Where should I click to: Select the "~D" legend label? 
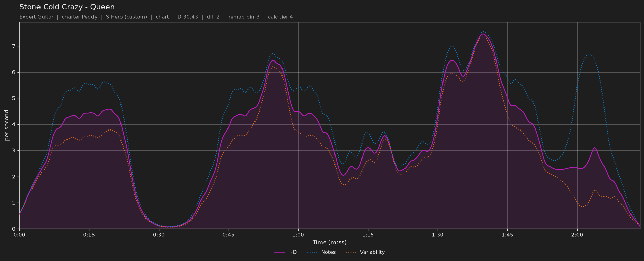(293, 252)
